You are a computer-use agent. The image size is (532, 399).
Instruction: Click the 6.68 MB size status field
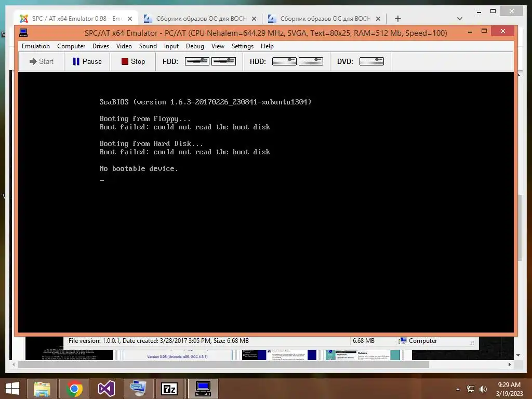click(x=363, y=341)
